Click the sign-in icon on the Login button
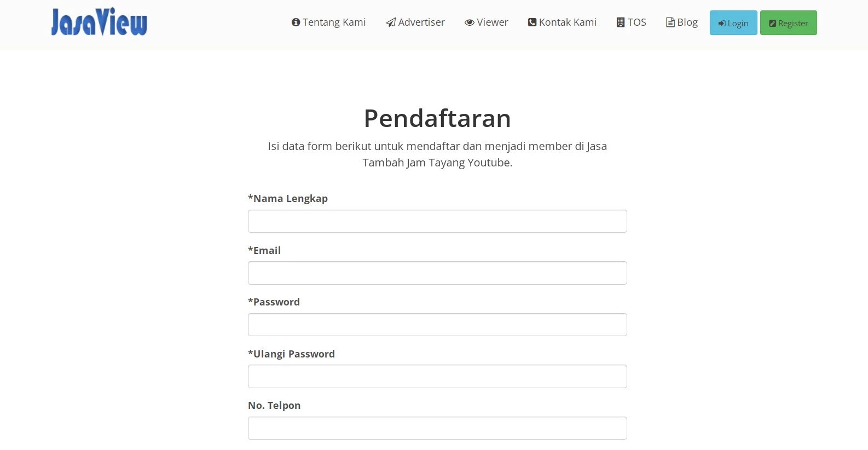868x450 pixels. click(x=722, y=24)
